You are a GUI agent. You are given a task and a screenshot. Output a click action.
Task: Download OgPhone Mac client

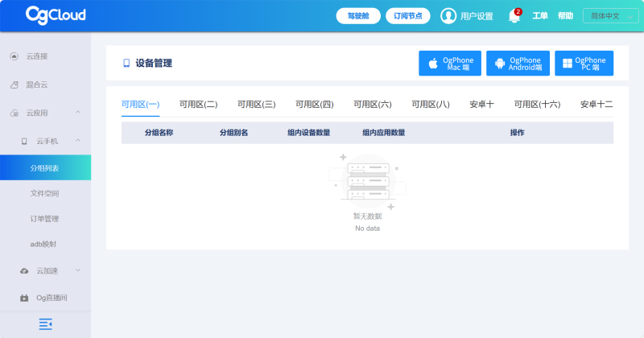click(450, 64)
